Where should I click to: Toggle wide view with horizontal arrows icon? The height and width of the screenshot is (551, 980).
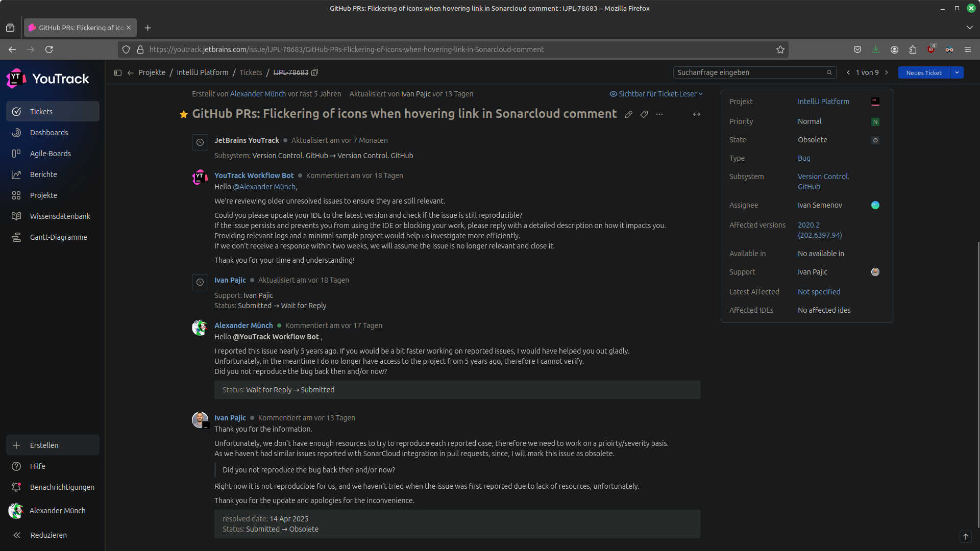(697, 115)
